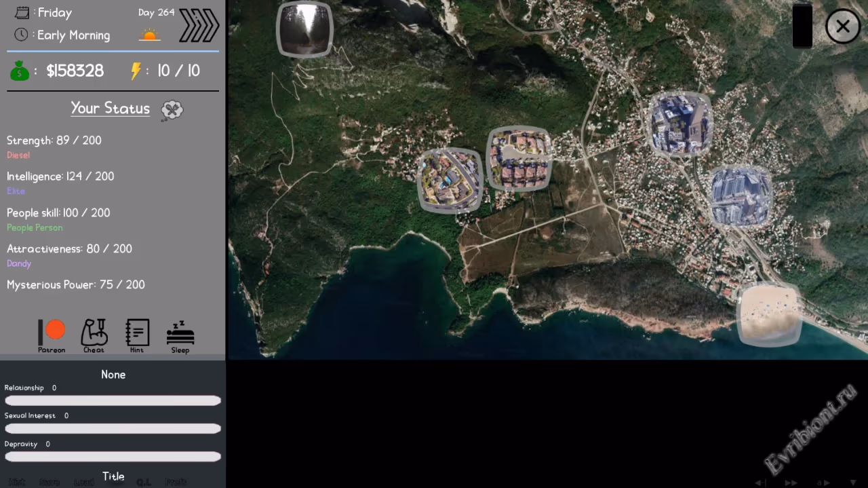Open the black phone icon
This screenshot has height=488, width=868.
coord(802,26)
